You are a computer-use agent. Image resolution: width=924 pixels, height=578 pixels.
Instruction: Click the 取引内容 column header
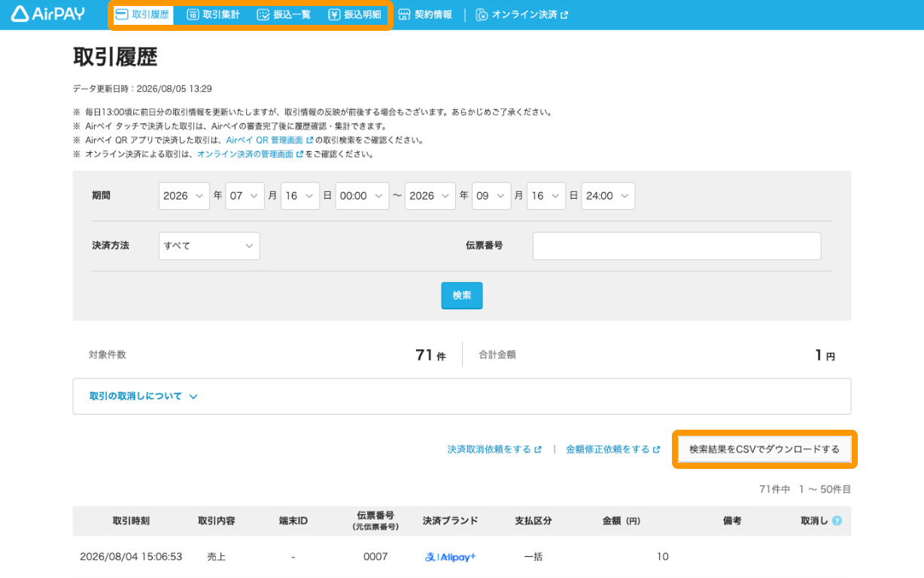click(217, 521)
